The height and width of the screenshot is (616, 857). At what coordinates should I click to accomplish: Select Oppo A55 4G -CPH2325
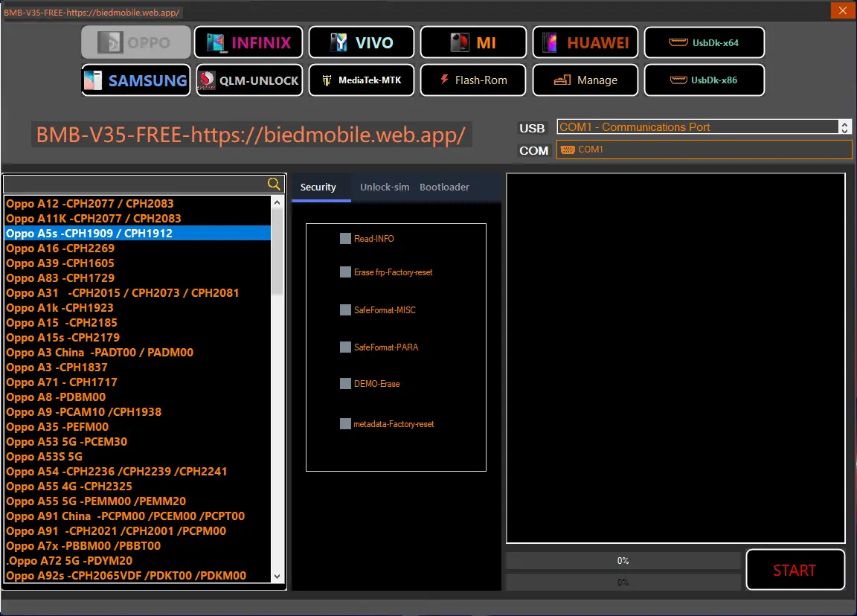pyautogui.click(x=138, y=486)
